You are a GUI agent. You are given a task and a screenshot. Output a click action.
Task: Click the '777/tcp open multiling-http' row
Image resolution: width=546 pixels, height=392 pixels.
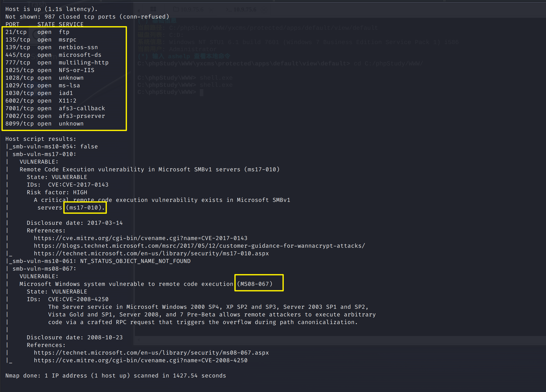pyautogui.click(x=57, y=63)
